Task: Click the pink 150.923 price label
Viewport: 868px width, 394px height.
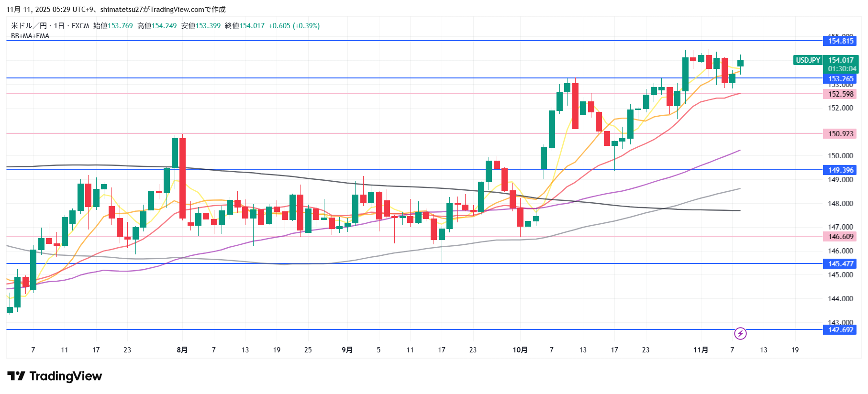Action: 841,134
